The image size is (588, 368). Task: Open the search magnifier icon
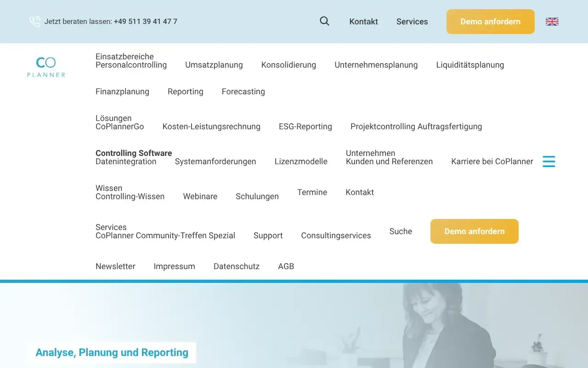pos(324,21)
